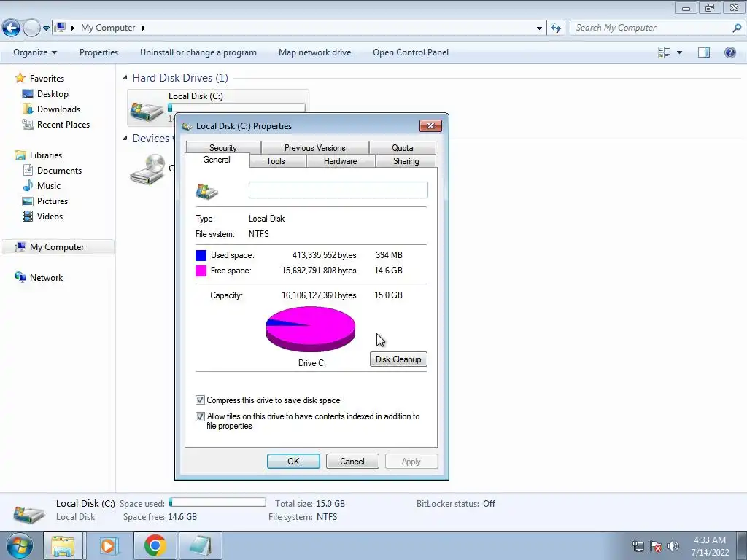Screen dimensions: 747x560
Task: Expand the My Computer breadcrumb arrow
Action: click(x=144, y=28)
